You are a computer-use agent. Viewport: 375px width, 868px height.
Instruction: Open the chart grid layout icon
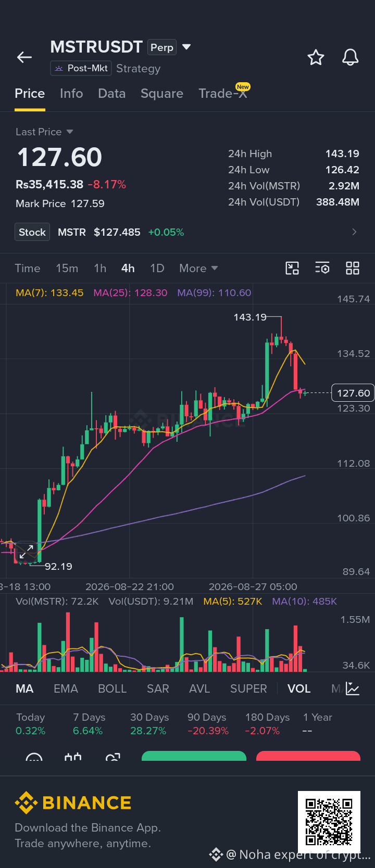coord(353,268)
